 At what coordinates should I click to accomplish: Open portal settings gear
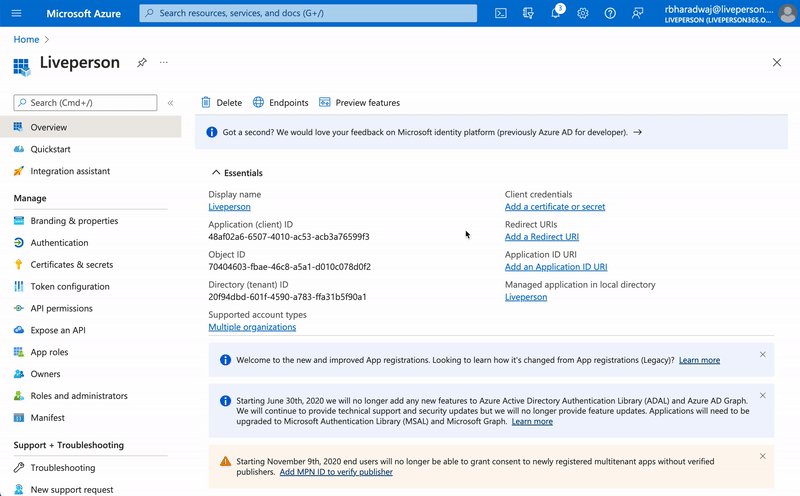point(583,13)
